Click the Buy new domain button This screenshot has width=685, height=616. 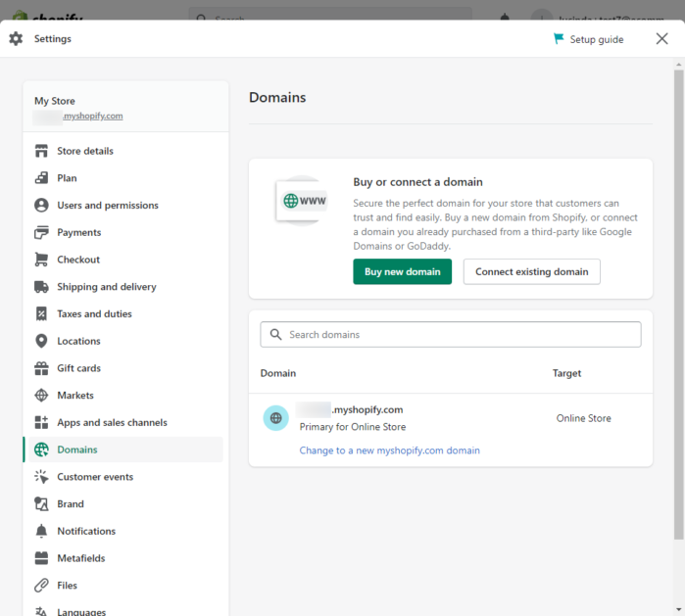tap(403, 271)
